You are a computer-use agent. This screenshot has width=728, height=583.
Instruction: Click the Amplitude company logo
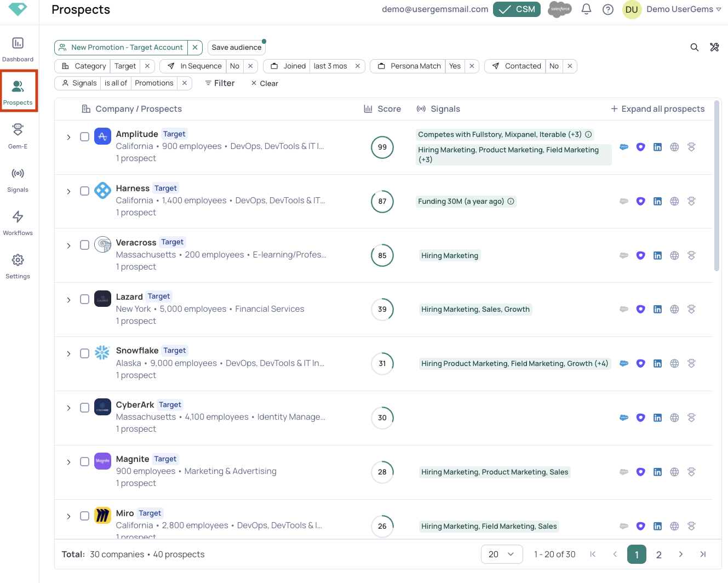102,136
